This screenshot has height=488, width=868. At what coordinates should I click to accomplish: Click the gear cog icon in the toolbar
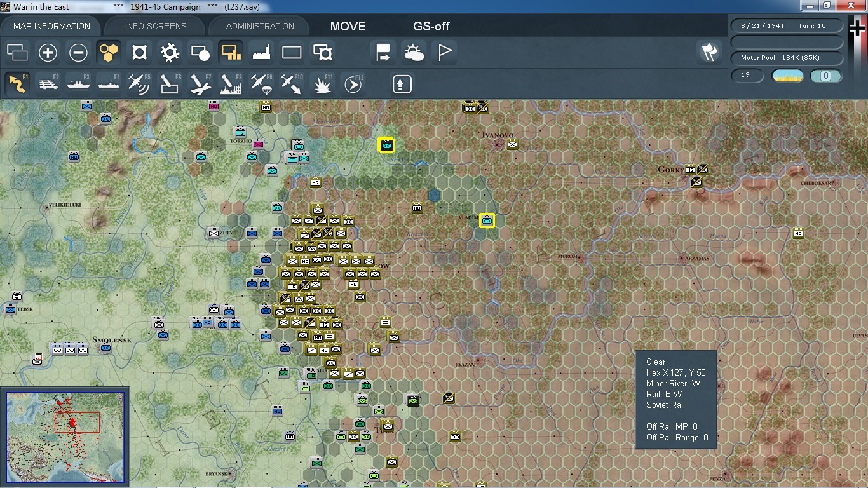(170, 53)
